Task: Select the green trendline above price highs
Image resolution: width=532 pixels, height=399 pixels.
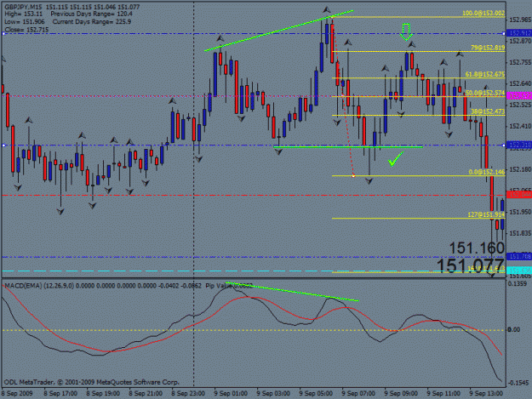Action: tap(278, 31)
